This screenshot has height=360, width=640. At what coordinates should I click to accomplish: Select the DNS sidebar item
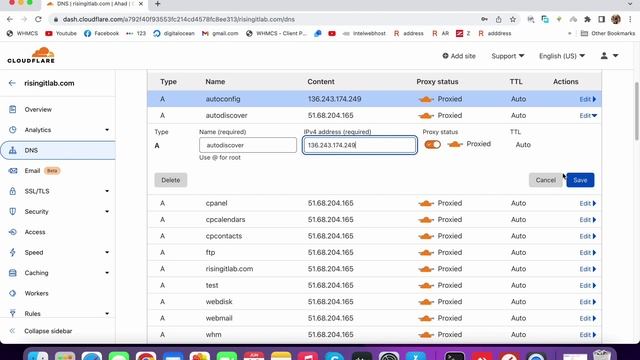tap(58, 150)
